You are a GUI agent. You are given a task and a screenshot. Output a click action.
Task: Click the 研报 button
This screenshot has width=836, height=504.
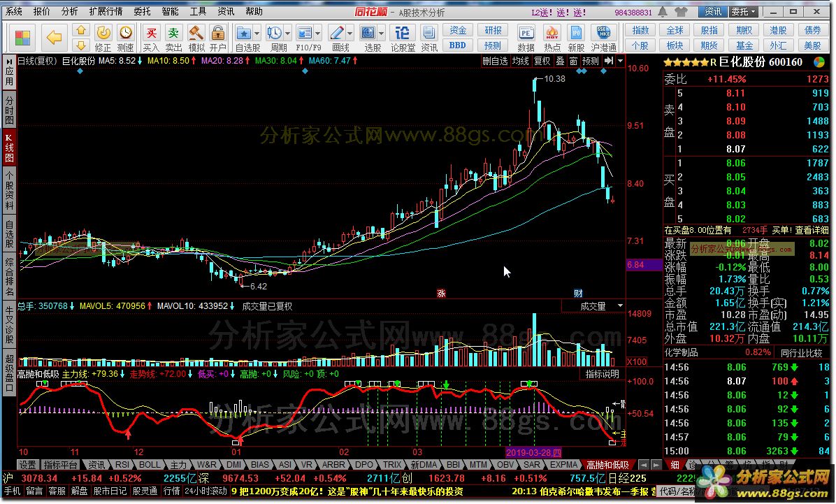(x=493, y=30)
